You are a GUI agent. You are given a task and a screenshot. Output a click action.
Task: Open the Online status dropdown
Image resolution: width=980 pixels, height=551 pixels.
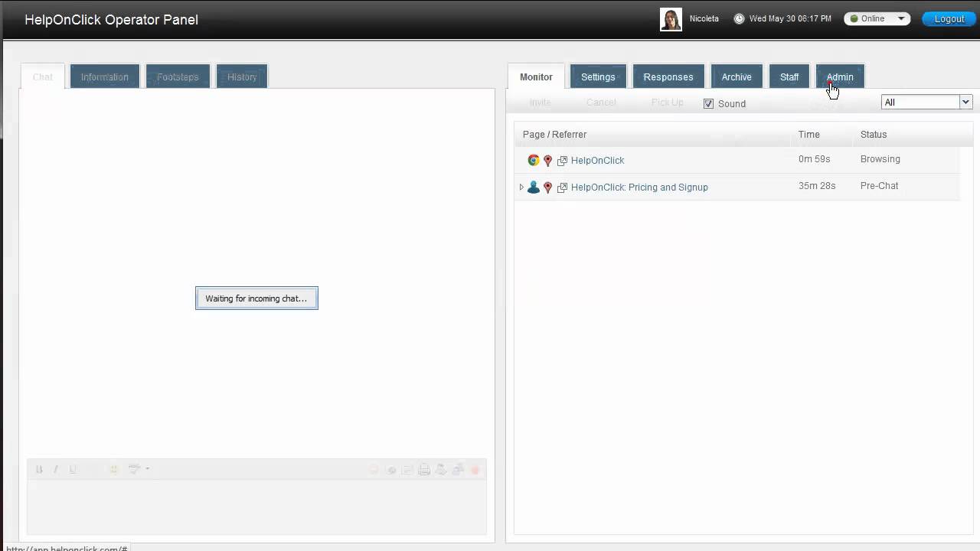point(877,19)
